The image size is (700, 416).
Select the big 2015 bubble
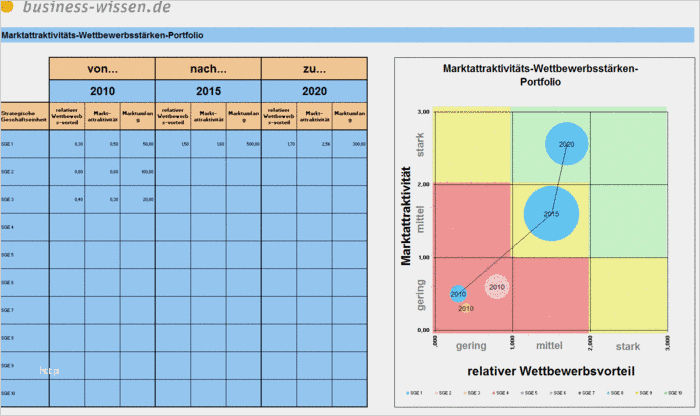click(551, 214)
